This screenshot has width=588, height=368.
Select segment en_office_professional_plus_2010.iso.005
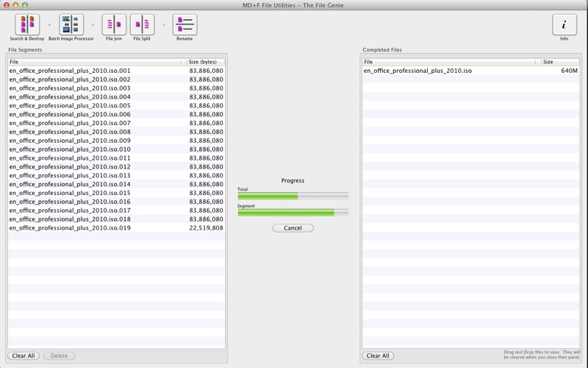coord(116,105)
